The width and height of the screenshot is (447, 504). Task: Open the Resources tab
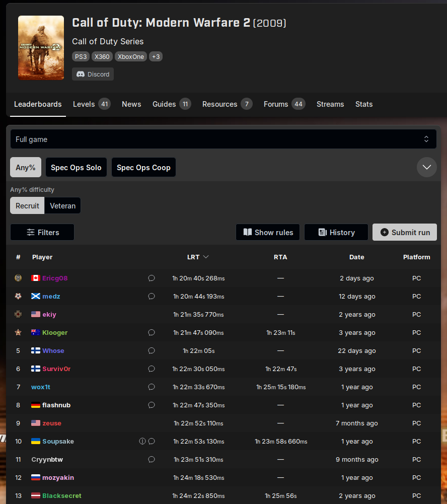227,104
